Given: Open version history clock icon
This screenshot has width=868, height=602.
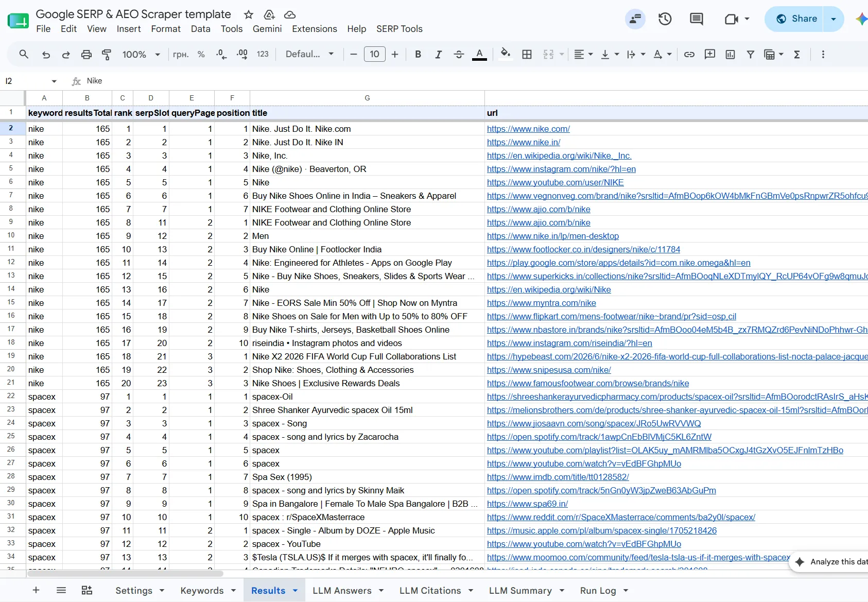Looking at the screenshot, I should coord(665,19).
